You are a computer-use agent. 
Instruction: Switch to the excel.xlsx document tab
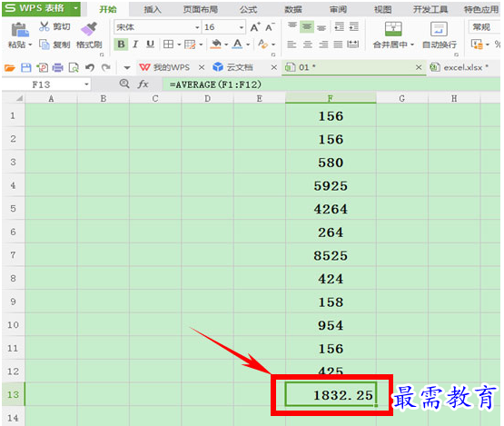pos(460,67)
